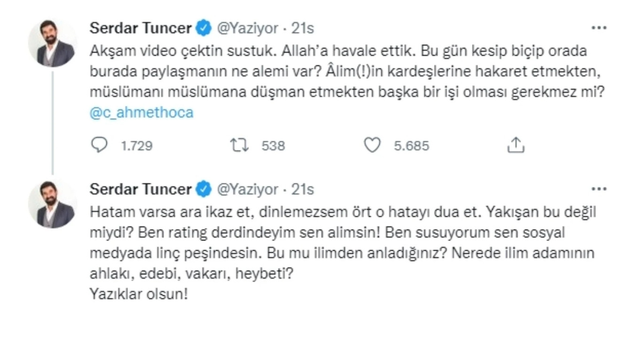Click the profile avatar on the second tweet
This screenshot has height=358, width=644.
coord(53,202)
